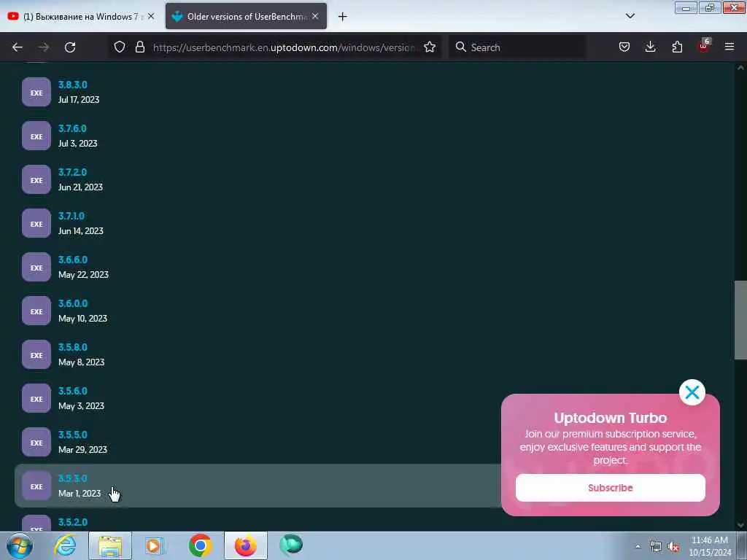Screen dimensions: 747x560
Task: Switch to the YouTube Windows 7 tab
Action: (x=81, y=17)
